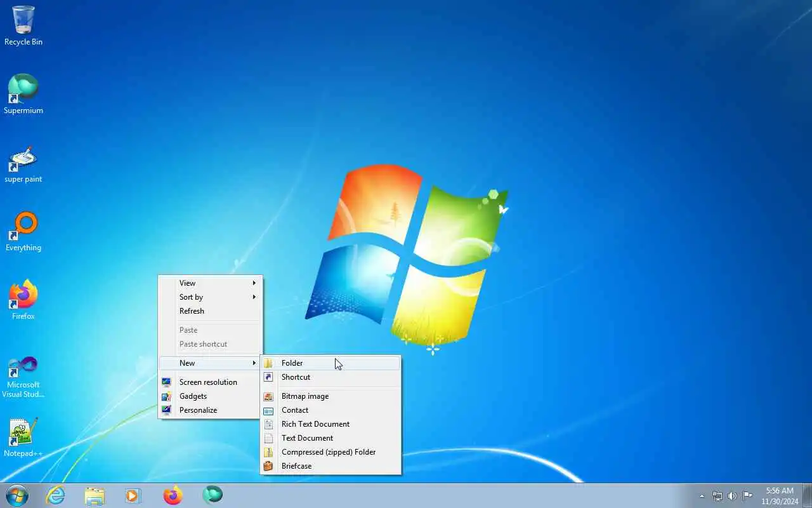Open Screen resolution settings

tap(211, 382)
